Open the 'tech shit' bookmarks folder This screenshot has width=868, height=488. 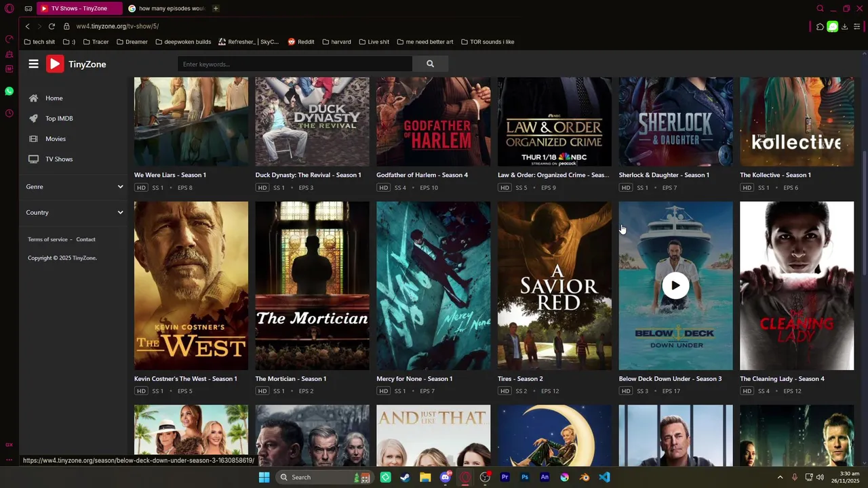point(39,42)
